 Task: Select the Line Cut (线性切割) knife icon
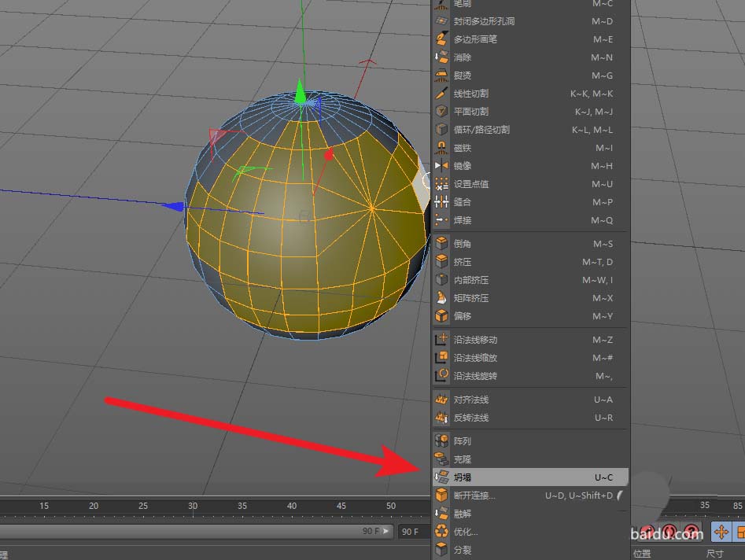click(x=442, y=93)
